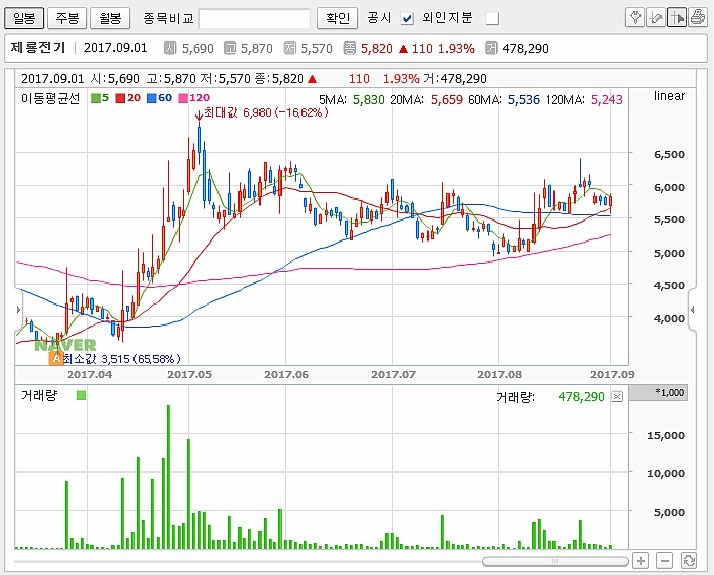Click the 120MA value 5,243
This screenshot has height=575, width=714.
pyautogui.click(x=607, y=99)
